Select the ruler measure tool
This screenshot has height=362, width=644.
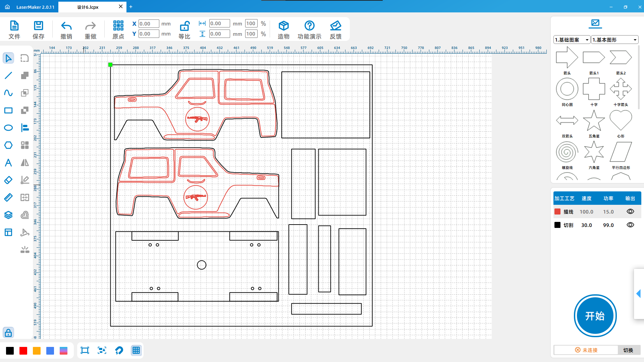[x=8, y=197]
